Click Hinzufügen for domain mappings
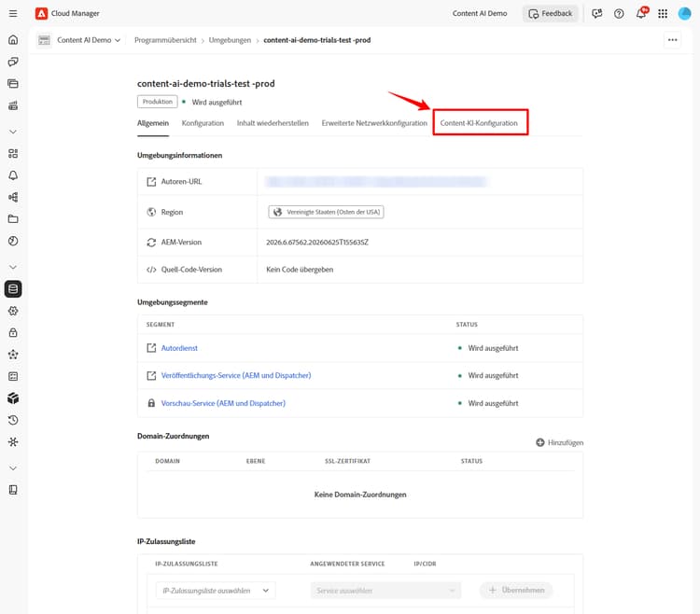 tap(559, 442)
